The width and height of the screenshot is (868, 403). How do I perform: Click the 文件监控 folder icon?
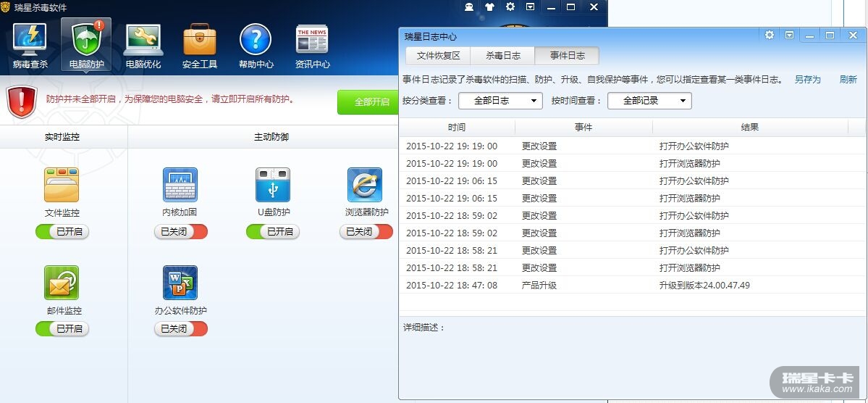[62, 185]
